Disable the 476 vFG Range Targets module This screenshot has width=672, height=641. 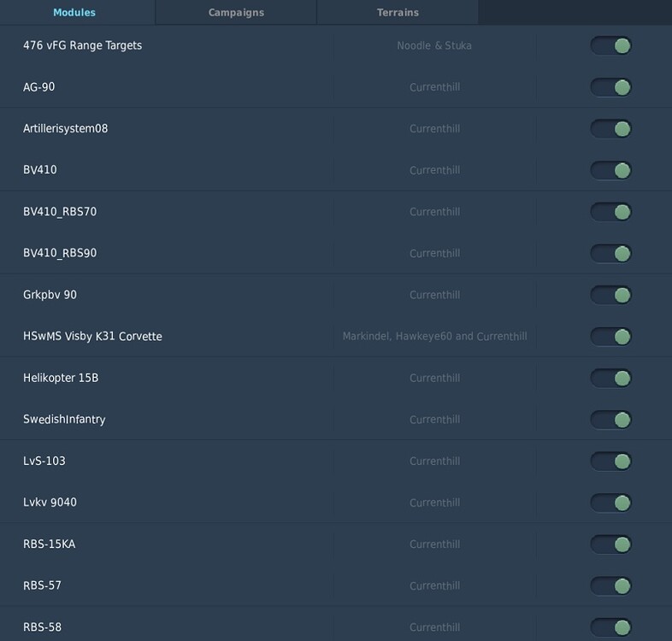pos(610,46)
